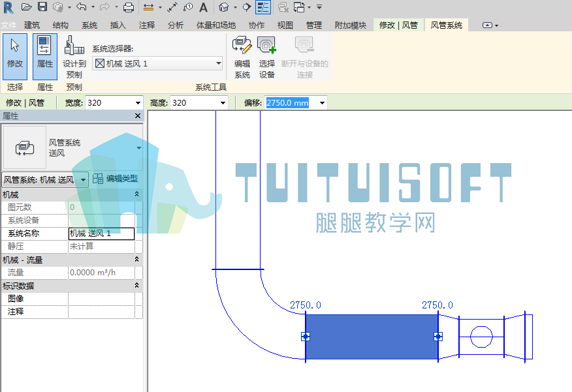Click the 编辑类型 button
572x392 pixels.
pyautogui.click(x=116, y=179)
